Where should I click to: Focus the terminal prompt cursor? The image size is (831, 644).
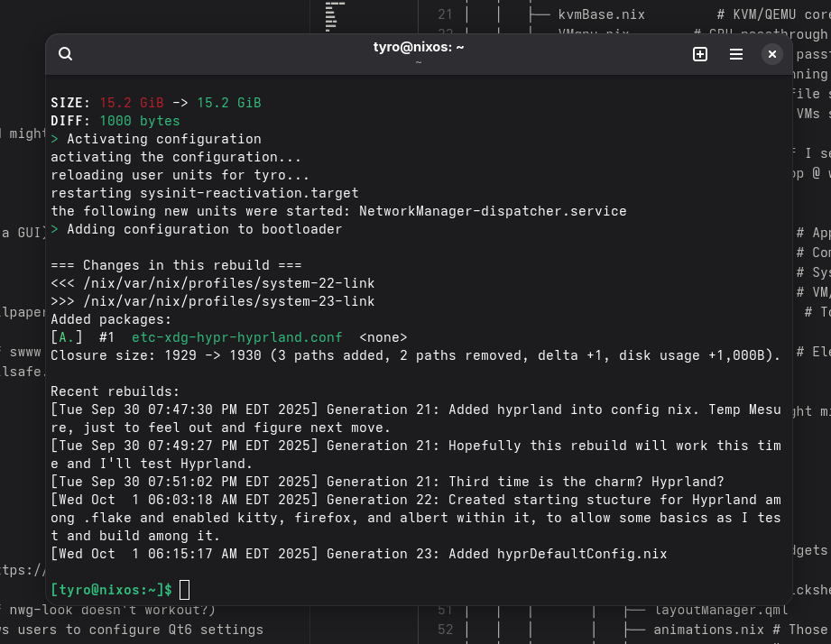coord(185,590)
